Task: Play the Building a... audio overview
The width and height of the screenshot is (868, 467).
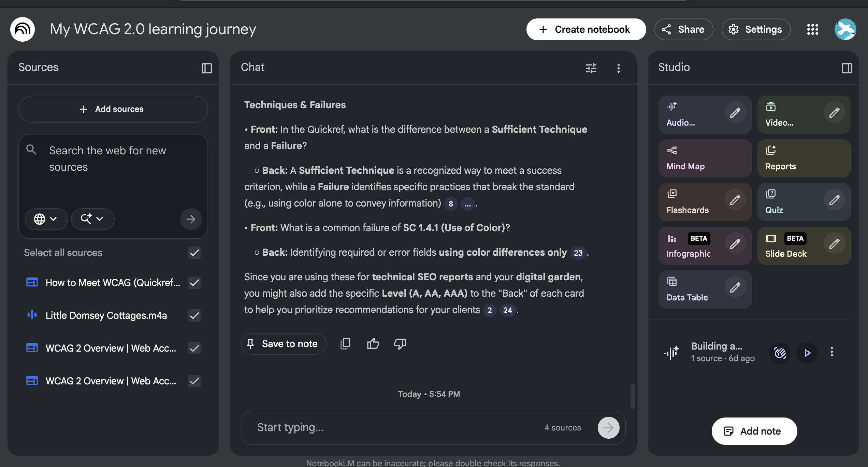Action: point(807,352)
